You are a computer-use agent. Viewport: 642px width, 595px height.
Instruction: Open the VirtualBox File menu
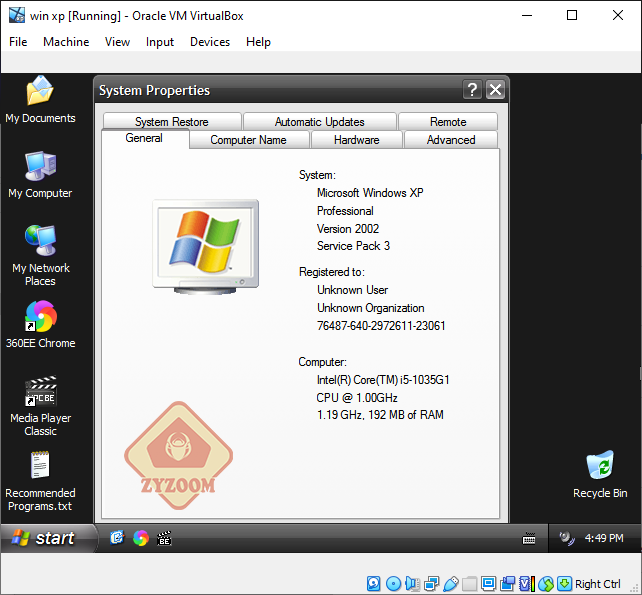[18, 42]
